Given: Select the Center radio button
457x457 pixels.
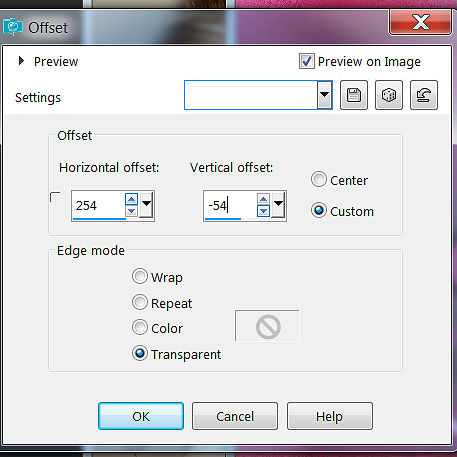Looking at the screenshot, I should point(319,180).
